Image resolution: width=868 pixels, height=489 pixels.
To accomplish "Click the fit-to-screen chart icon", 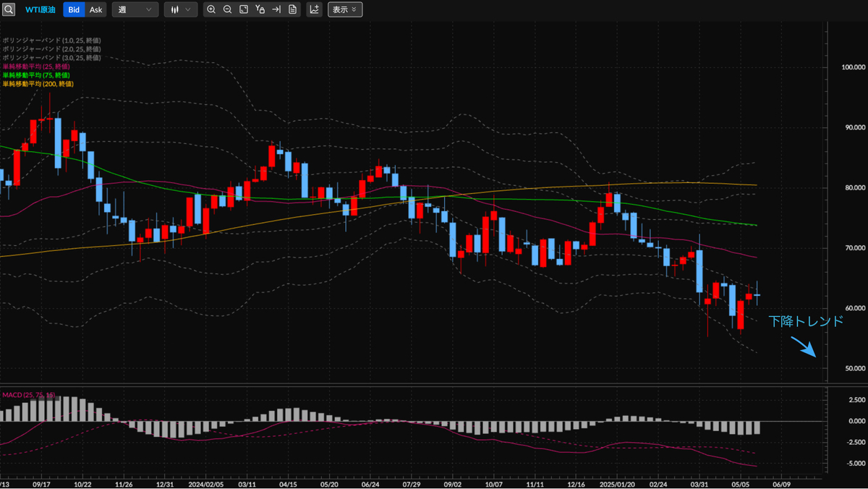I will tap(244, 9).
